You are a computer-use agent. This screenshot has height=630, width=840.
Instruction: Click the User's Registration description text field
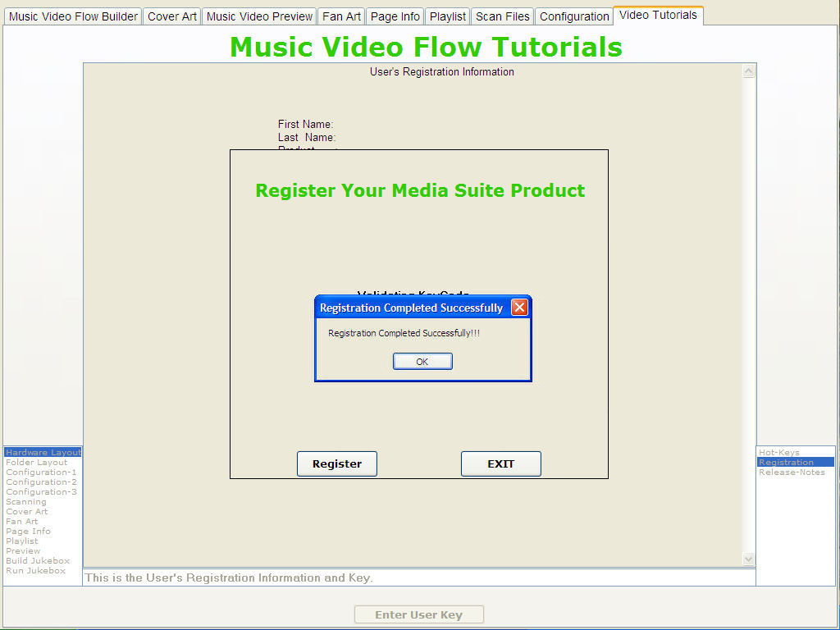coord(419,577)
